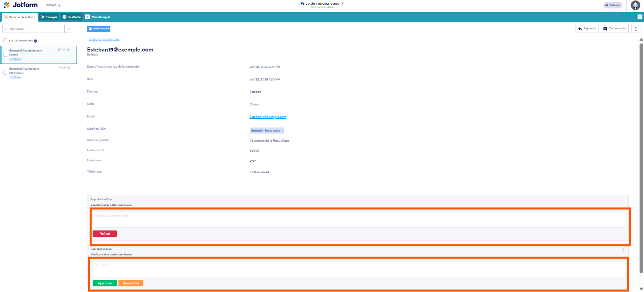644x292 pixels.
Task: Click the date value 'juil. 20, 2025 5:31 PM'
Action: click(265, 67)
